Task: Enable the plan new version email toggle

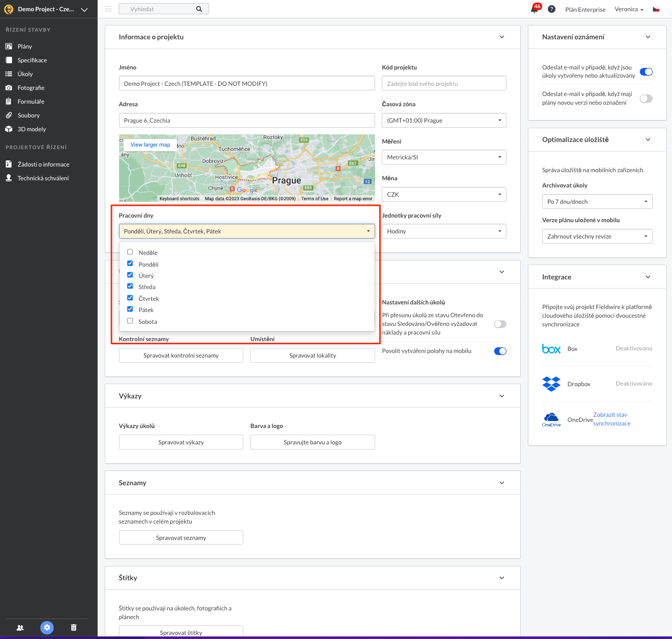Action: click(x=646, y=99)
